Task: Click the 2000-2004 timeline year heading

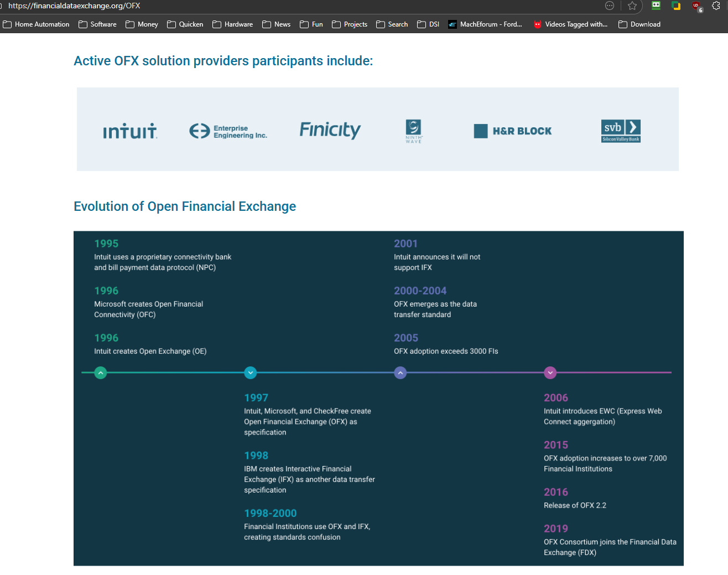Action: pos(420,291)
